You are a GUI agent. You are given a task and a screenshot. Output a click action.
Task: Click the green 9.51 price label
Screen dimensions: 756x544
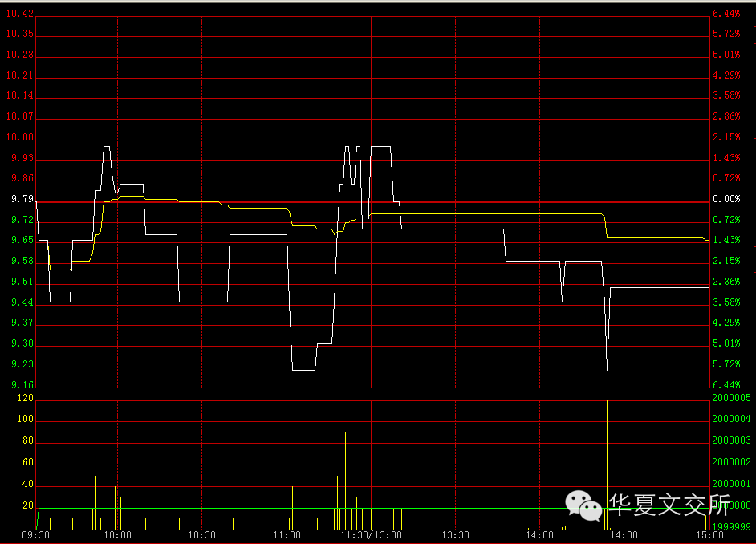(x=22, y=282)
